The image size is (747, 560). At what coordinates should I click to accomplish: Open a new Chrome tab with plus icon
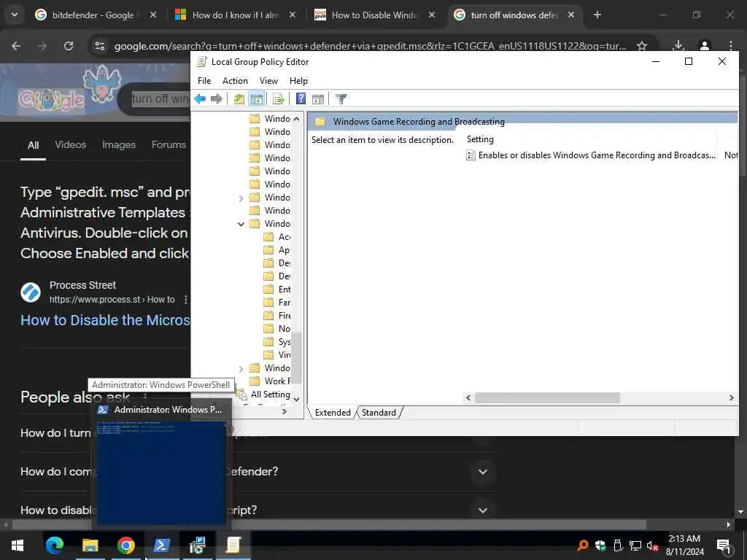pyautogui.click(x=597, y=15)
